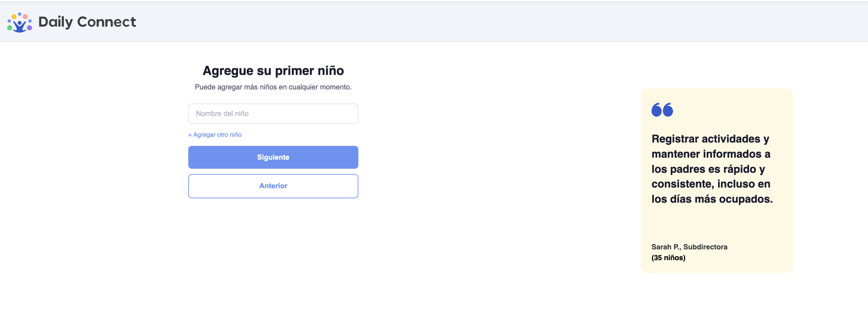Add another child via Agregar otro niño
Viewport: 868px width, 324px height.
215,135
